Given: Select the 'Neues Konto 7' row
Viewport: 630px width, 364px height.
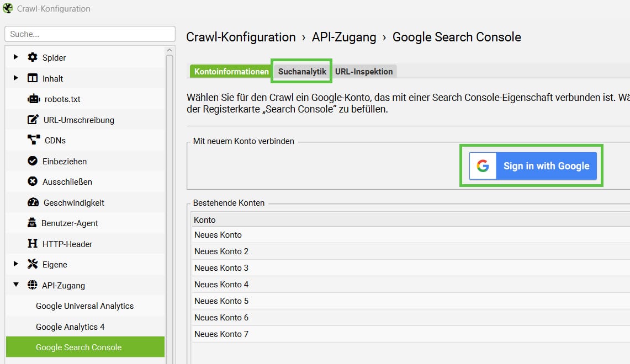Looking at the screenshot, I should tap(411, 334).
